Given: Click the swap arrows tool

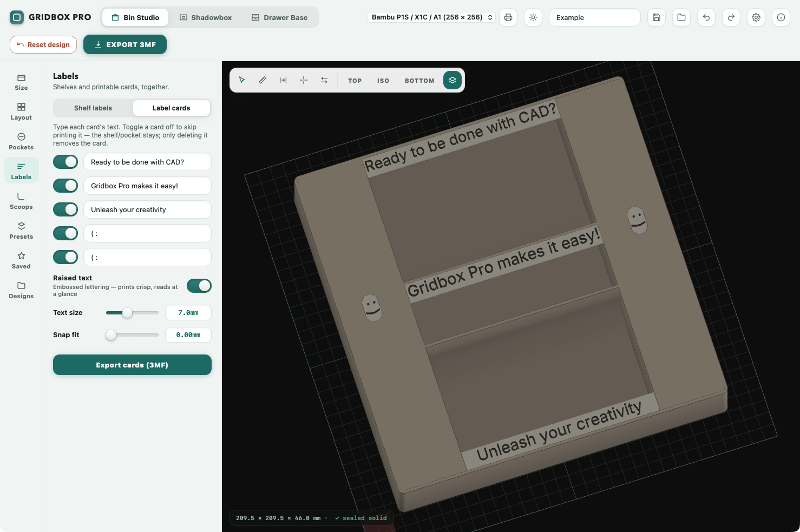Looking at the screenshot, I should pyautogui.click(x=324, y=80).
